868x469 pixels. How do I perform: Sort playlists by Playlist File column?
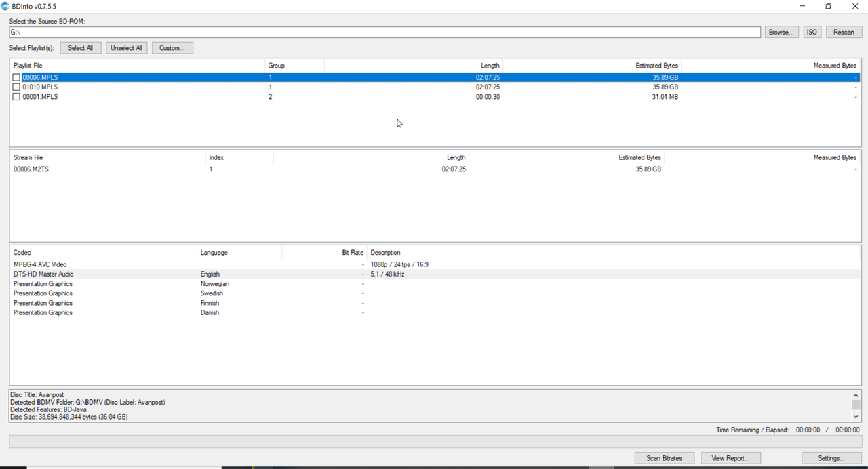click(x=137, y=66)
